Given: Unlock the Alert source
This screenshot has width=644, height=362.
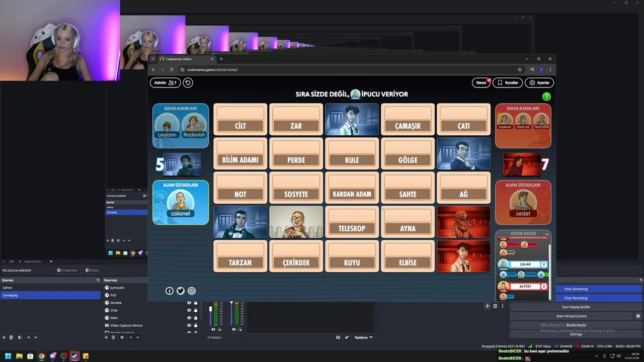Looking at the screenshot, I should click(x=196, y=318).
